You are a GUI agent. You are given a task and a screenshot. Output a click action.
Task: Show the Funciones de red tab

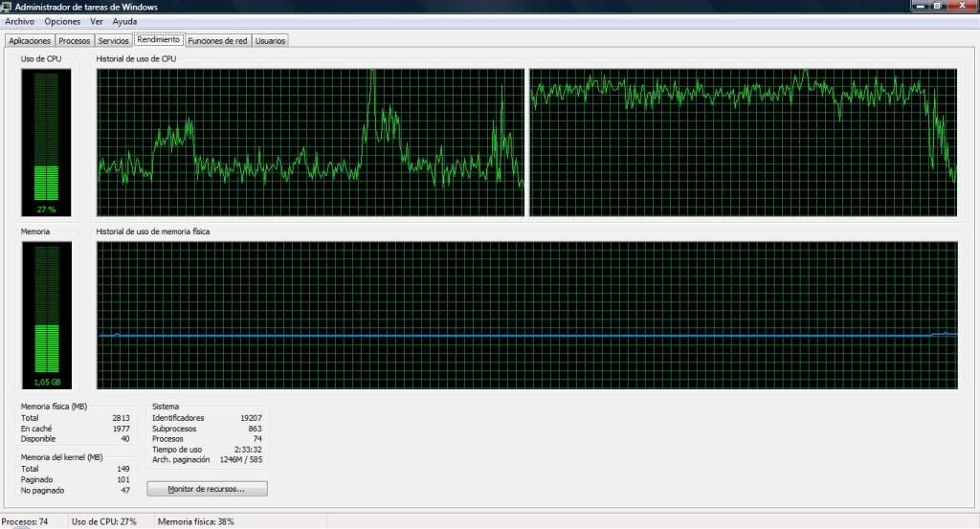[x=217, y=41]
